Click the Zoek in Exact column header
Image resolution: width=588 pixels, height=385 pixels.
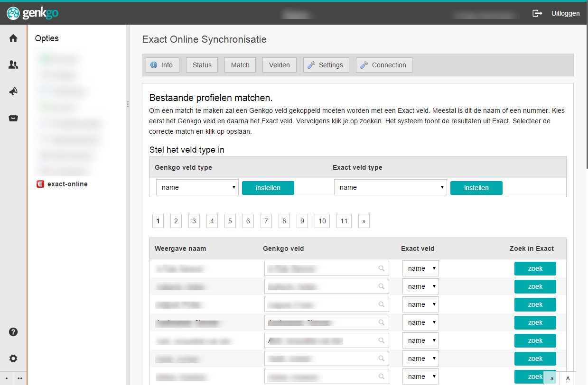pos(532,248)
